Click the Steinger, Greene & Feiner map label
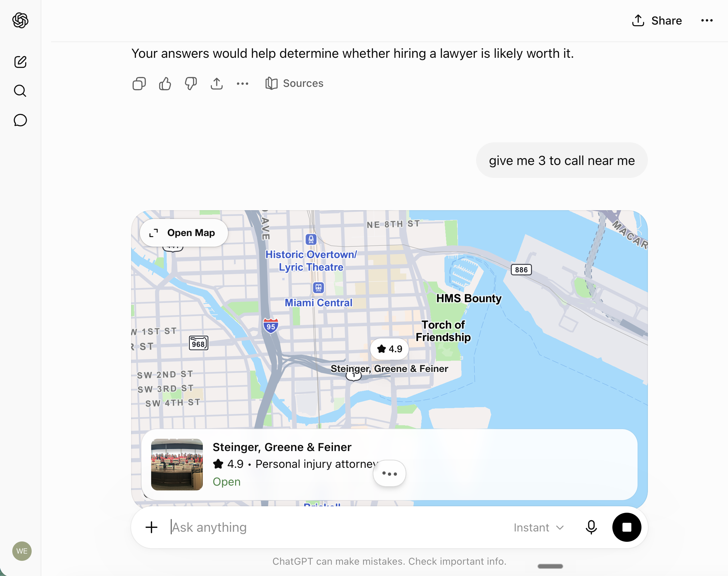This screenshot has height=576, width=728. tap(389, 369)
